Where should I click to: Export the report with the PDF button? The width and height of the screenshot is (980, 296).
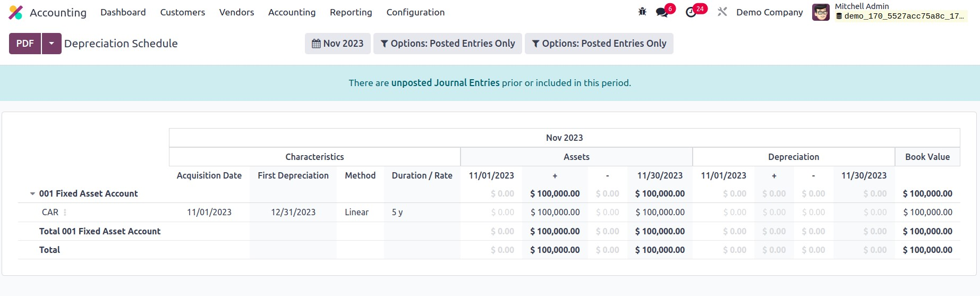click(x=25, y=44)
